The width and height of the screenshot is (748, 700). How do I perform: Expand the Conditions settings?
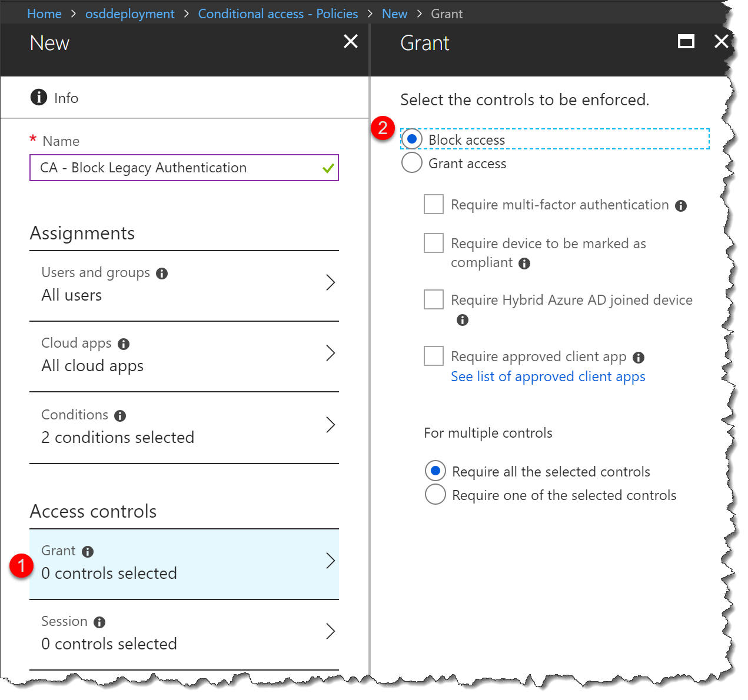tap(184, 426)
